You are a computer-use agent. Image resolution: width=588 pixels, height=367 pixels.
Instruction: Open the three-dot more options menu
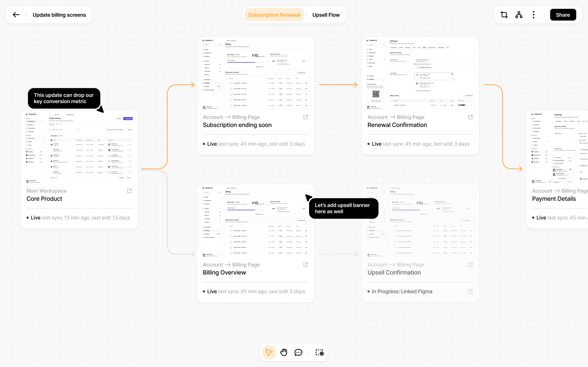tap(534, 15)
